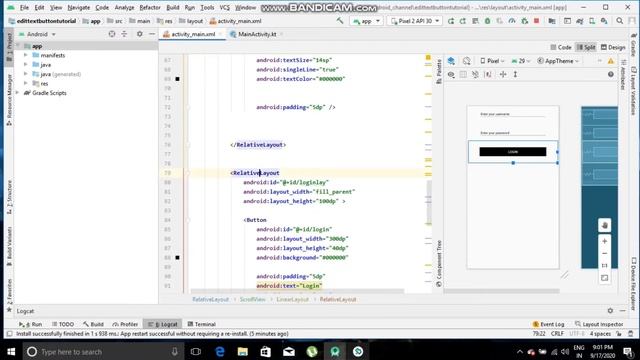Viewport: 640px width, 360px height.
Task: Click the black #000000 color swatch at line 69
Action: pyautogui.click(x=177, y=79)
